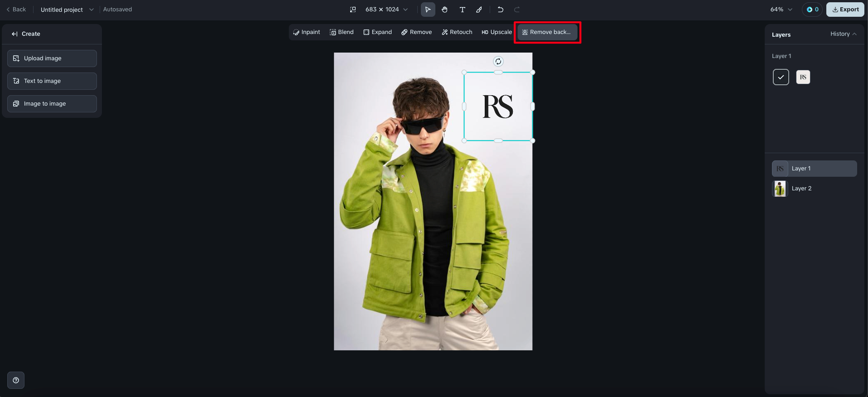The height and width of the screenshot is (397, 868).
Task: Redo the last action
Action: 517,10
